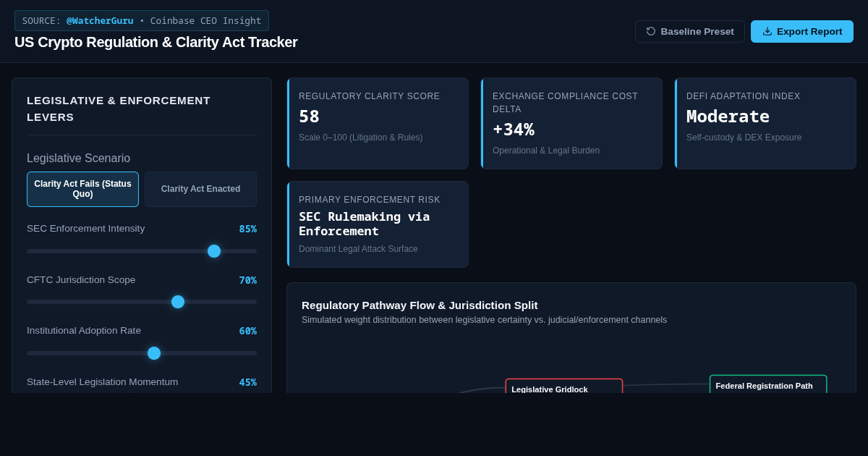Select Clarity Act Fails (Status Quo) scenario
This screenshot has width=868, height=456.
coord(82,189)
